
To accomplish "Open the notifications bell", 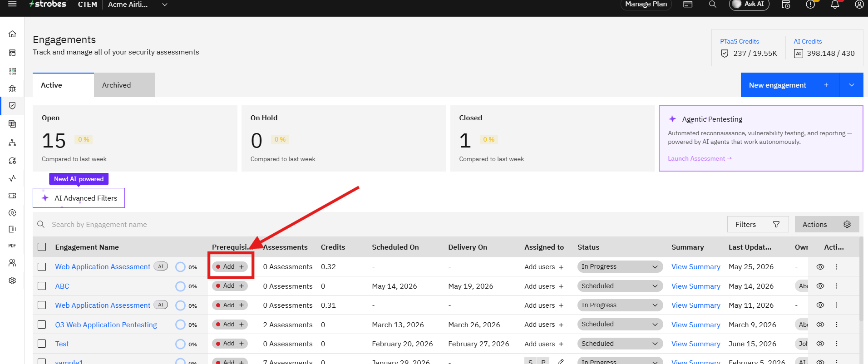I will point(834,5).
